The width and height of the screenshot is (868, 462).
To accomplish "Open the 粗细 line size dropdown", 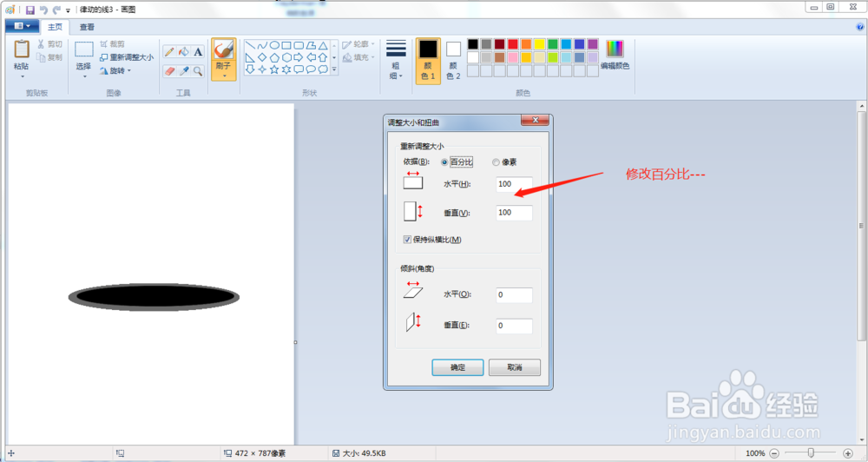I will 396,60.
